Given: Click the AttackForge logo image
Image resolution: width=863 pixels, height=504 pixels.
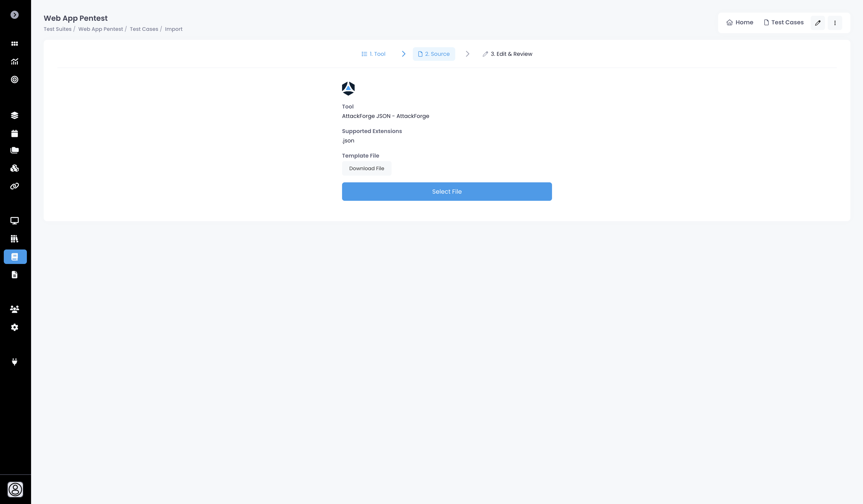Looking at the screenshot, I should (x=348, y=89).
